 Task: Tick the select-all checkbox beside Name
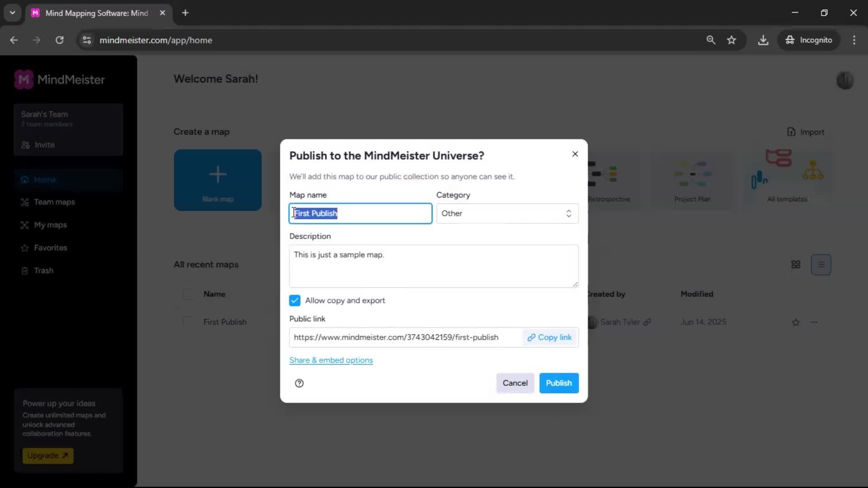pos(188,294)
